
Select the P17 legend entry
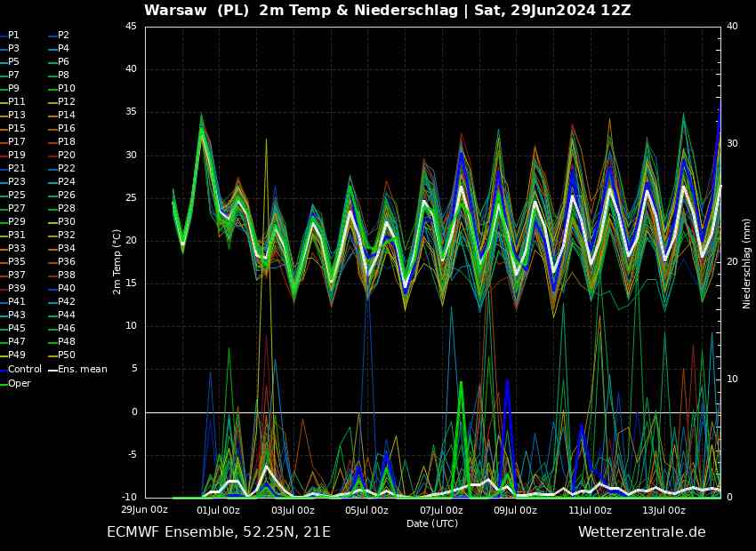16,141
